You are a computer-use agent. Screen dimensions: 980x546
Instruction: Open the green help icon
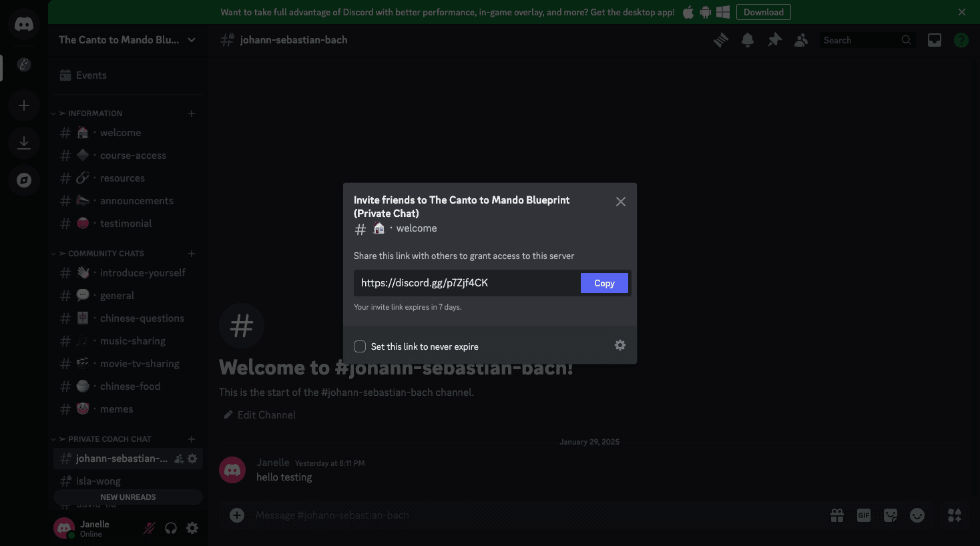point(961,40)
